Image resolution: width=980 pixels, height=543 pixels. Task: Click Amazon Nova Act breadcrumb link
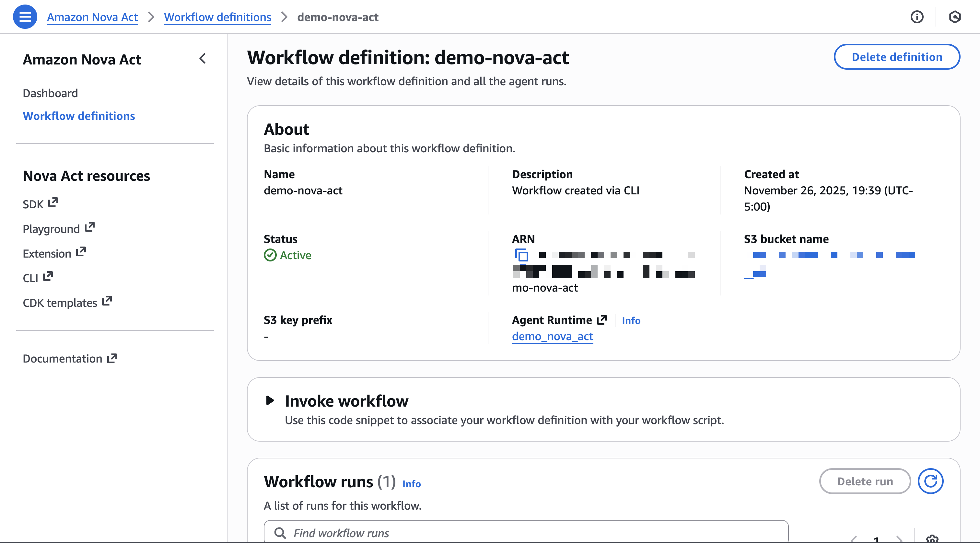92,17
